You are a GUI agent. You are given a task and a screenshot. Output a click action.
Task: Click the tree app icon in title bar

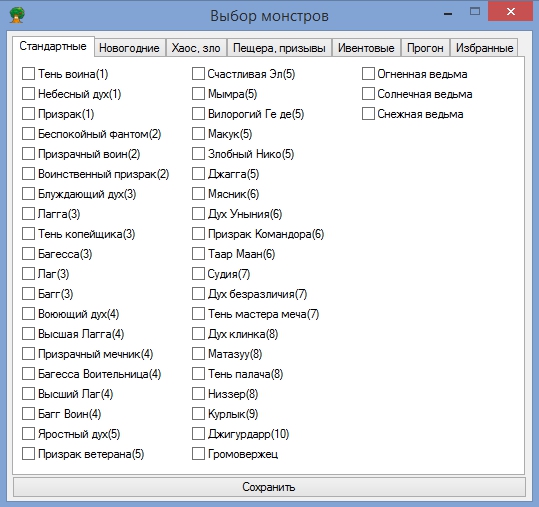pyautogui.click(x=17, y=15)
